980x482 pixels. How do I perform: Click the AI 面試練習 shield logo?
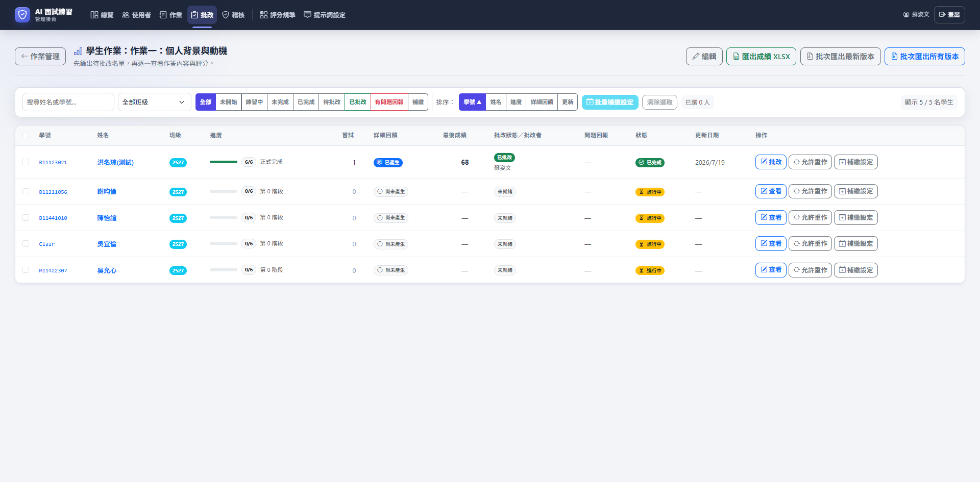[22, 15]
